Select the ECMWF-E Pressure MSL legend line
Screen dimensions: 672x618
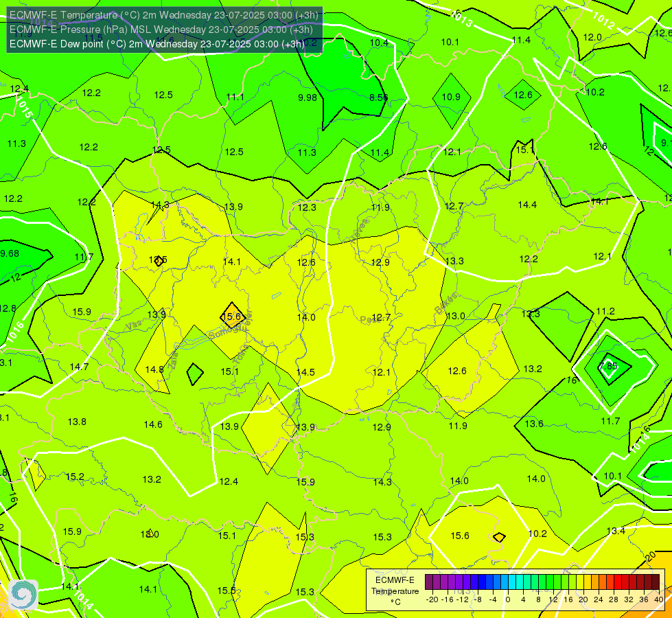point(161,30)
